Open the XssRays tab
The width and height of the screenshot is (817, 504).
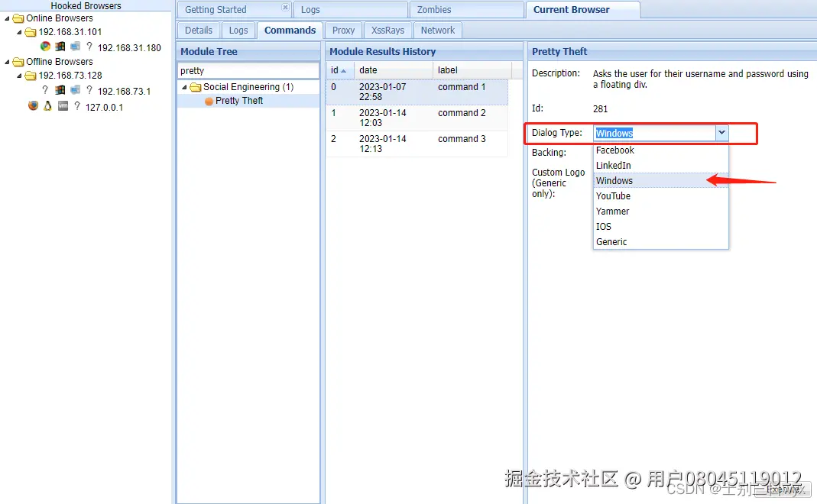tap(387, 31)
